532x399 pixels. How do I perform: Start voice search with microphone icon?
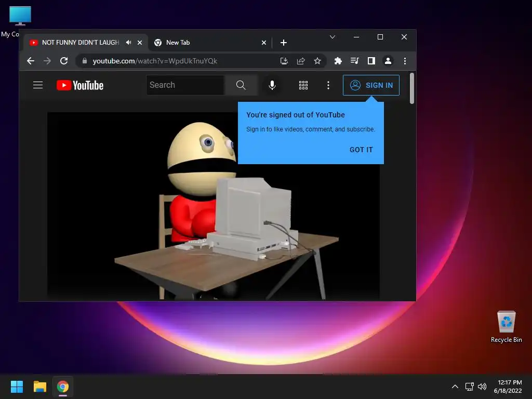[x=272, y=85]
